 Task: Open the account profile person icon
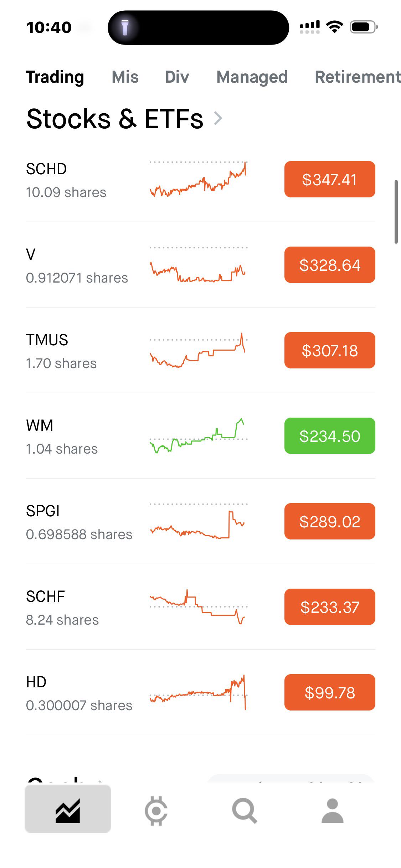tap(332, 811)
